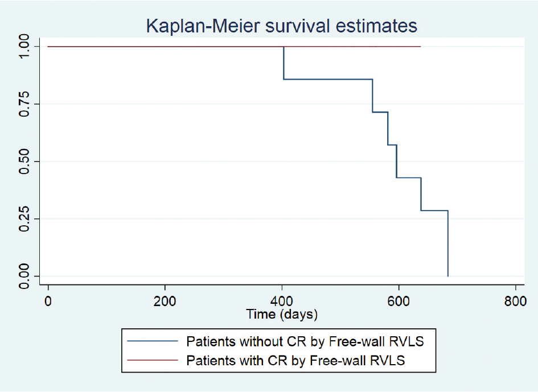This screenshot has height=392, width=538.
Task: Click the Kaplan-Meier survival estimates title
Action: (282, 26)
